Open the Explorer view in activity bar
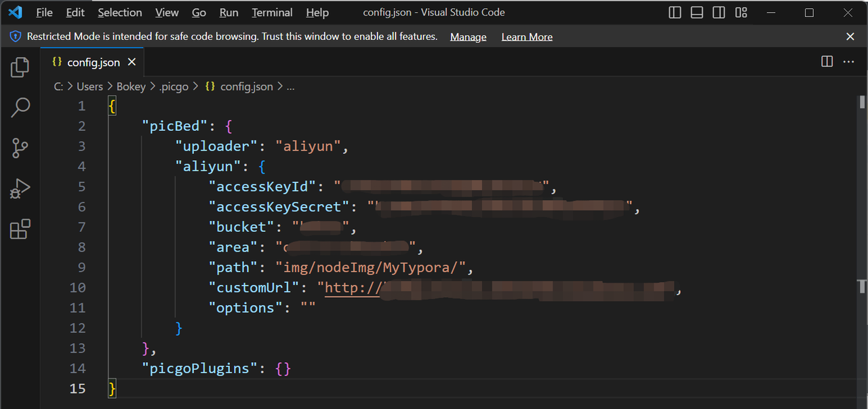Image resolution: width=868 pixels, height=409 pixels. 20,66
